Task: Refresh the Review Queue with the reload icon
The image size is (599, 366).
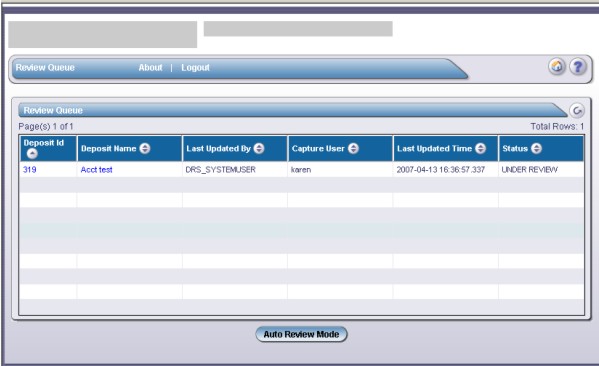Action: (x=577, y=111)
